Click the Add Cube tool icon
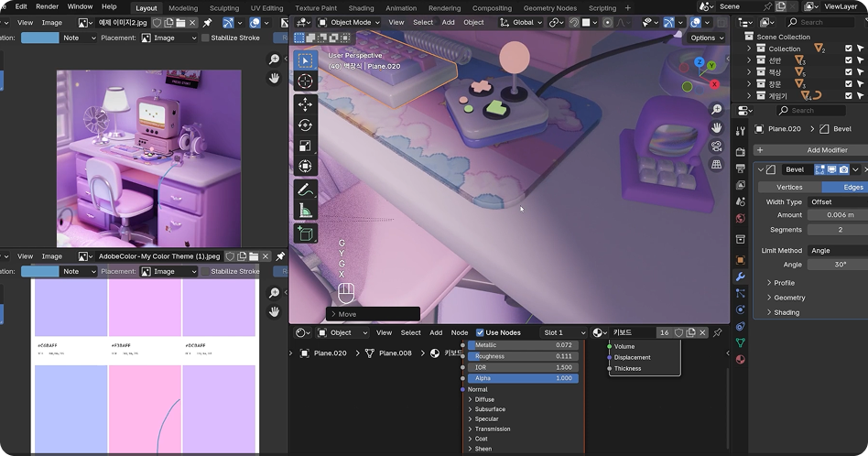Screen dimensions: 868x456 tap(305, 233)
